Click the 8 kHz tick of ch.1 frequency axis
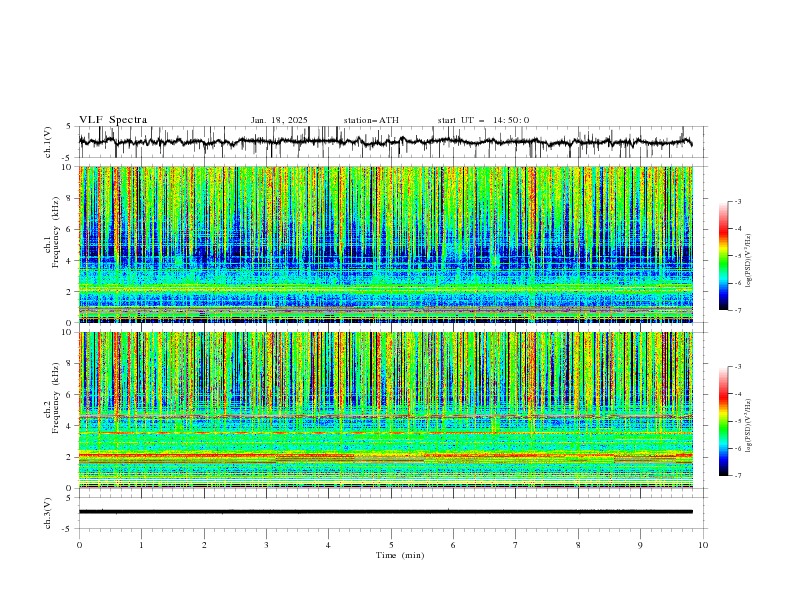The height and width of the screenshot is (612, 792). (70, 198)
